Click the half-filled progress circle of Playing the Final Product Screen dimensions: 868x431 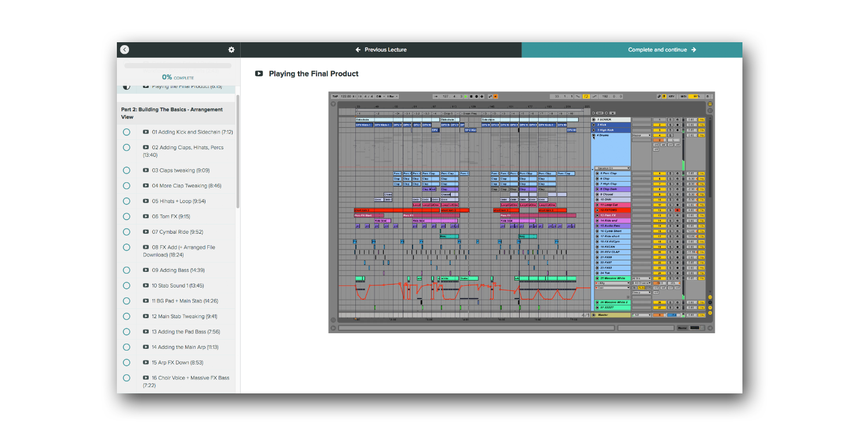coord(126,87)
